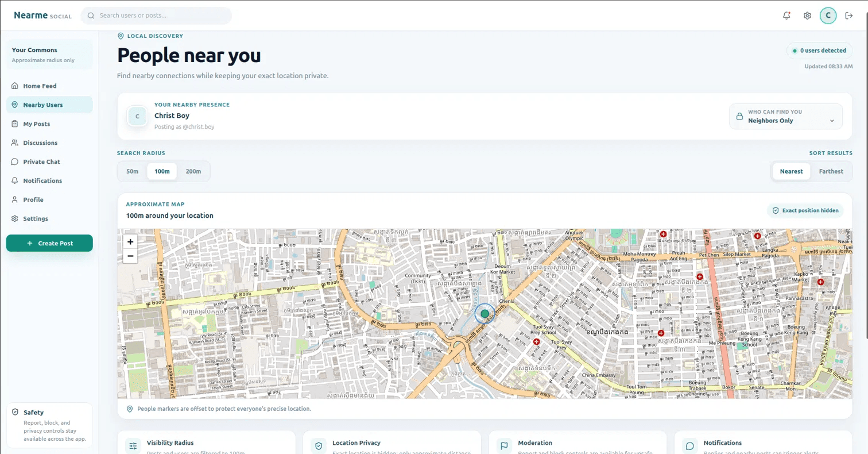Viewport: 868px width, 454px height.
Task: Open Notifications in the sidebar
Action: 49,180
